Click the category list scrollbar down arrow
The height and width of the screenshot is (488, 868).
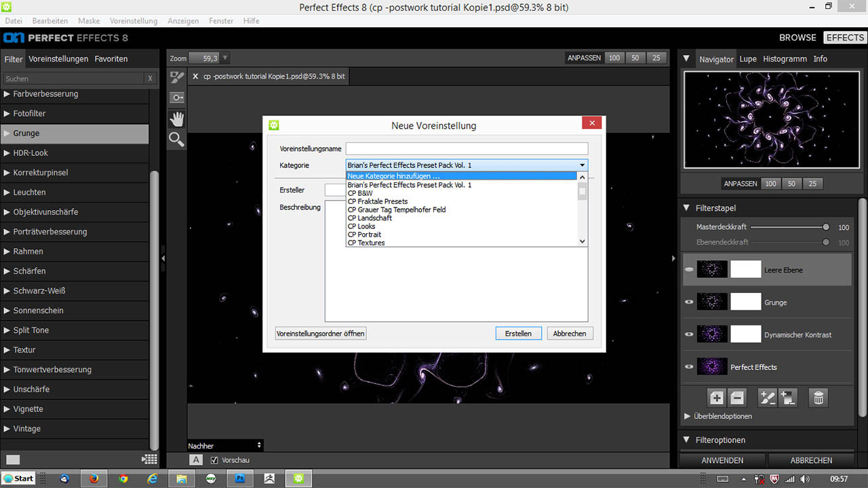[582, 241]
